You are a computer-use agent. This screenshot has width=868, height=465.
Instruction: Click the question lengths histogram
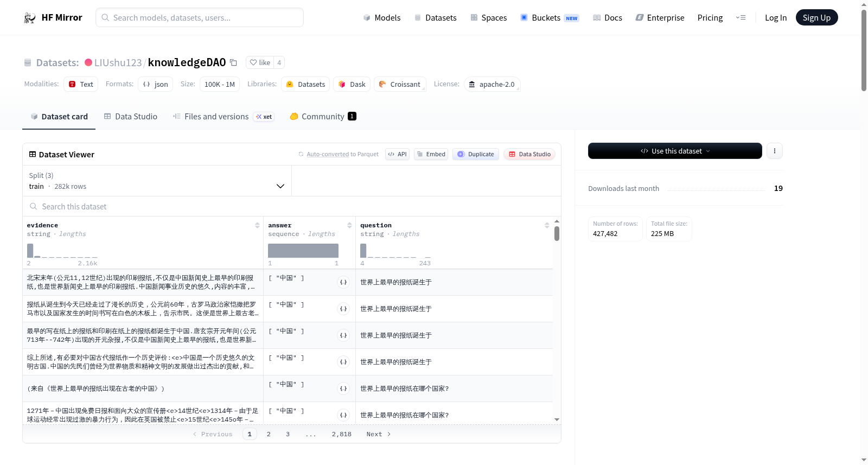tap(395, 251)
